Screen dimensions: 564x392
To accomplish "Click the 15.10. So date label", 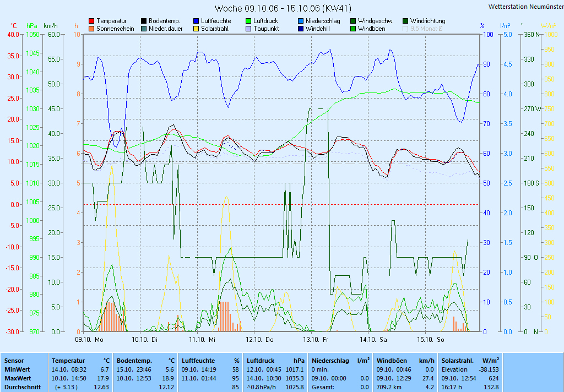I will tap(431, 340).
